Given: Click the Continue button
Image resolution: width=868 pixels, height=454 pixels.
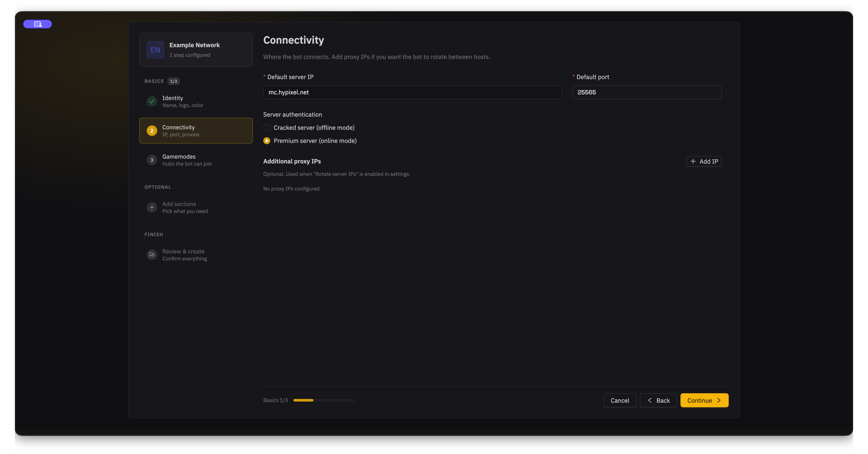Looking at the screenshot, I should point(704,400).
